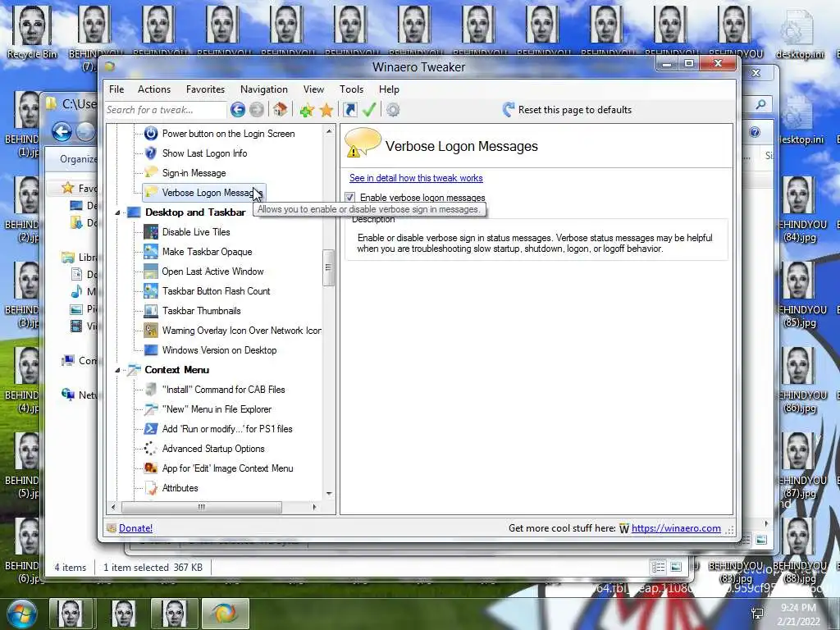Select BEHINDYOU (87).jpg desktop icon
This screenshot has height=630, width=840.
coord(799,466)
